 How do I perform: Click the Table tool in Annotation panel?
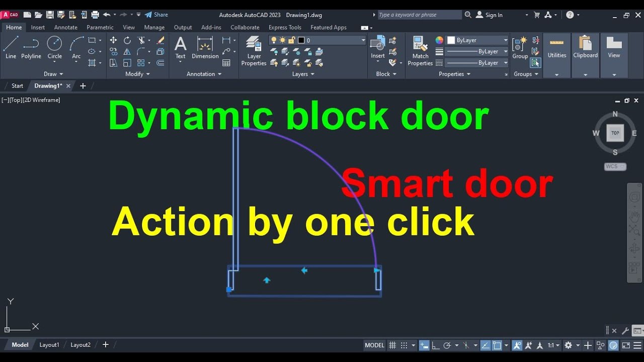coord(226,63)
